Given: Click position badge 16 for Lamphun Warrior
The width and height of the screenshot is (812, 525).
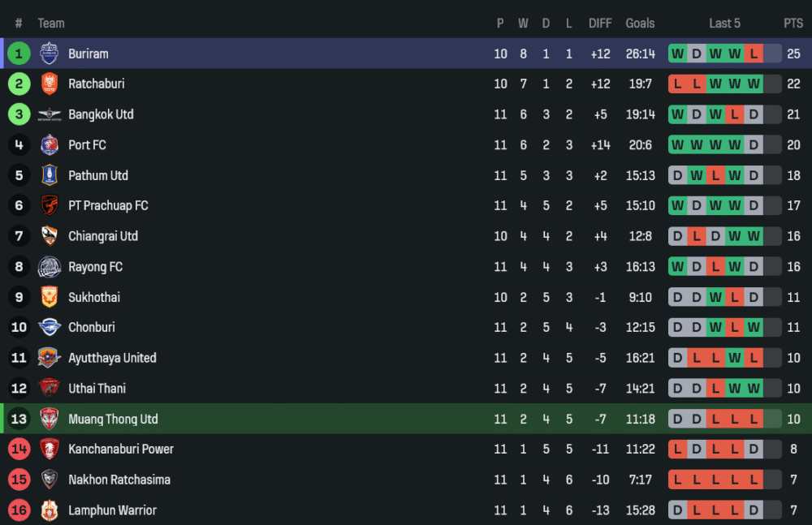Looking at the screenshot, I should [x=19, y=510].
